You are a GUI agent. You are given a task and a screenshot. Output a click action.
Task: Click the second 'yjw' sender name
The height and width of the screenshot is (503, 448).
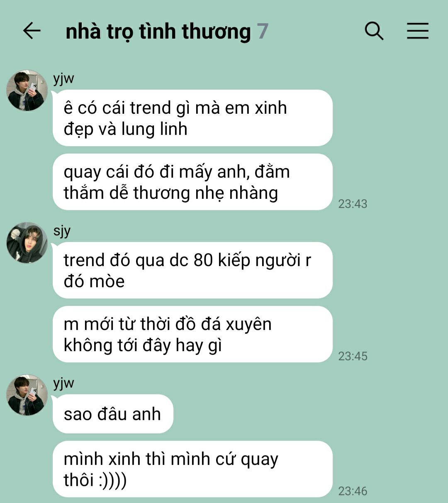[63, 383]
